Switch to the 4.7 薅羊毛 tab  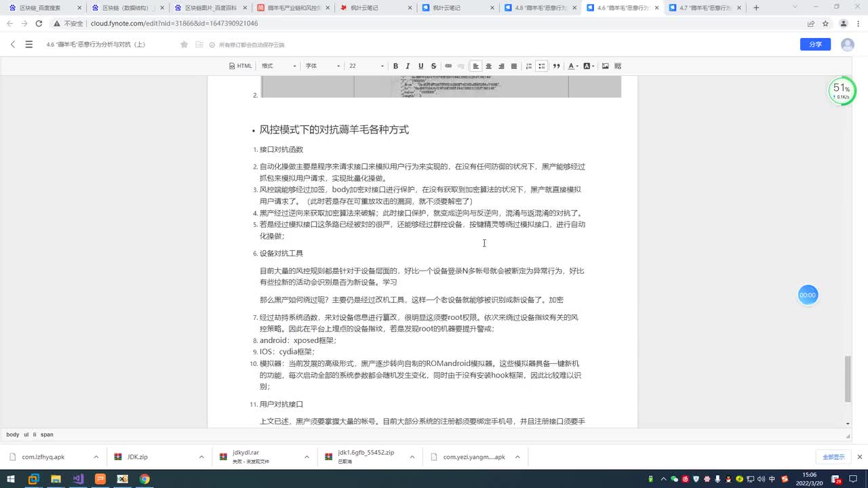(705, 7)
